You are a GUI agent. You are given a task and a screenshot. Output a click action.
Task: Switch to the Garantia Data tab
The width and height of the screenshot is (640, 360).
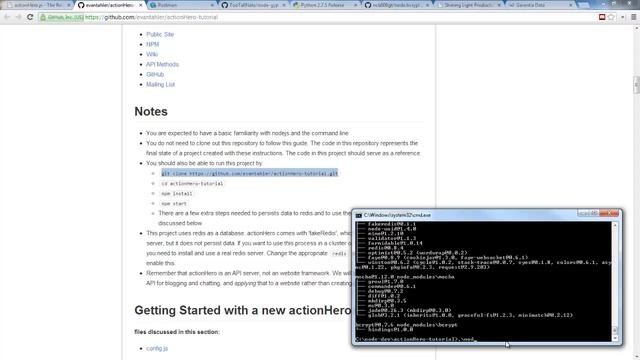(540, 5)
